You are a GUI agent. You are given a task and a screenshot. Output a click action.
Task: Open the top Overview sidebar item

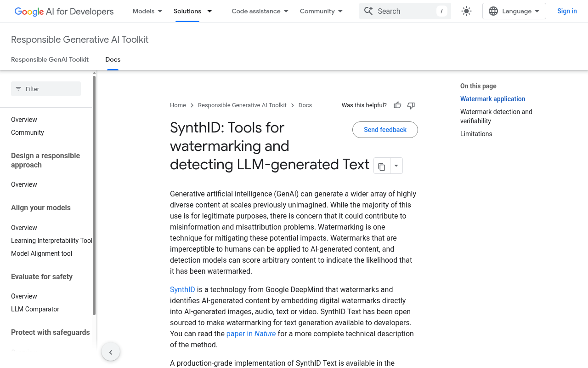pos(24,120)
